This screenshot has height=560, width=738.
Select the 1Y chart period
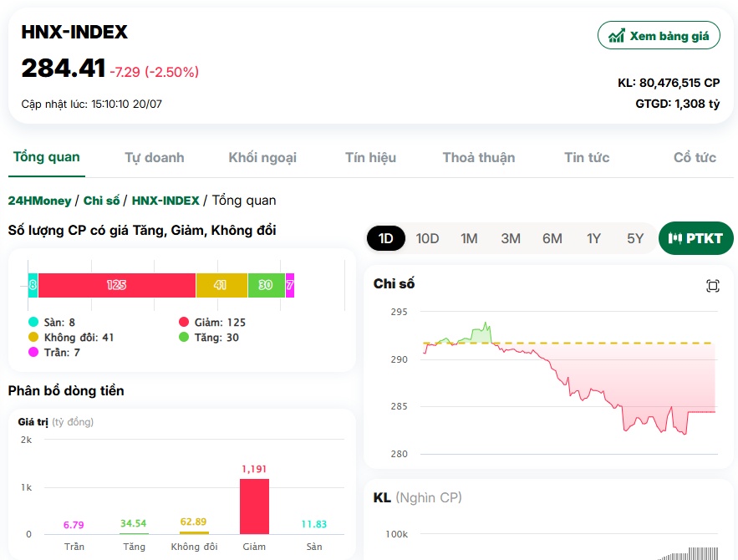tap(593, 238)
